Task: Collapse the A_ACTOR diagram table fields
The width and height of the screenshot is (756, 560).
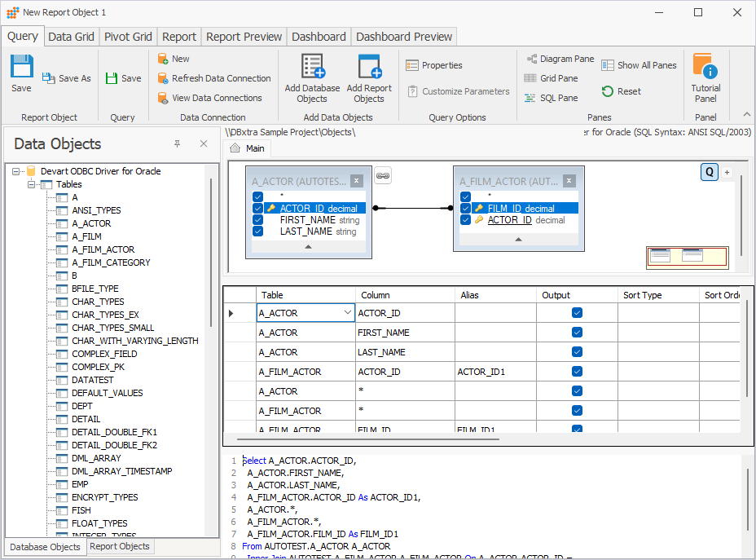Action: [x=308, y=247]
